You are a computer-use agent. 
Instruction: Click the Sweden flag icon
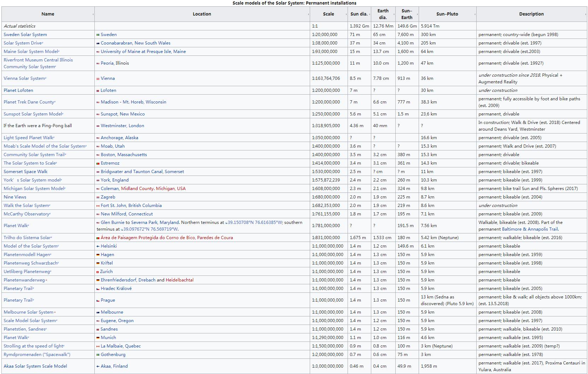click(x=98, y=35)
